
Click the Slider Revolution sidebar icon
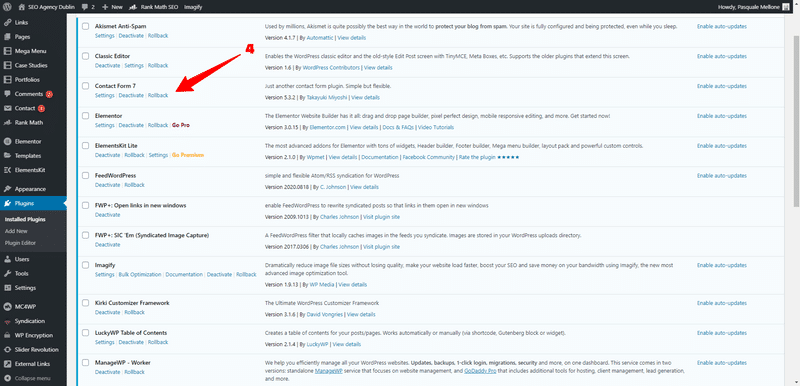[7, 349]
